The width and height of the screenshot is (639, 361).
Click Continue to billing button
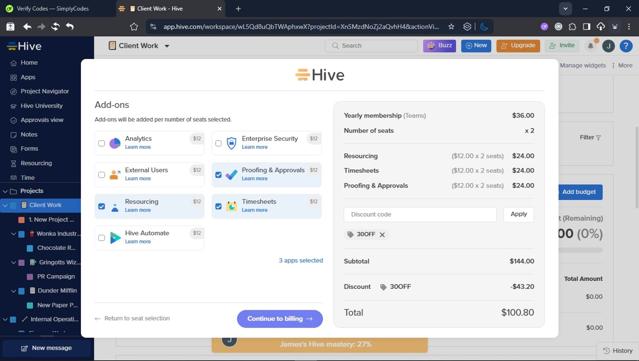click(280, 319)
